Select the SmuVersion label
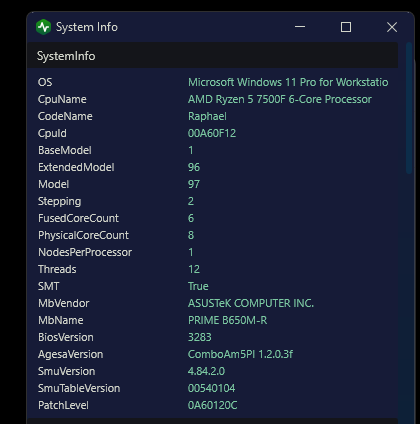Viewport: 420px width, 424px height. pyautogui.click(x=67, y=371)
